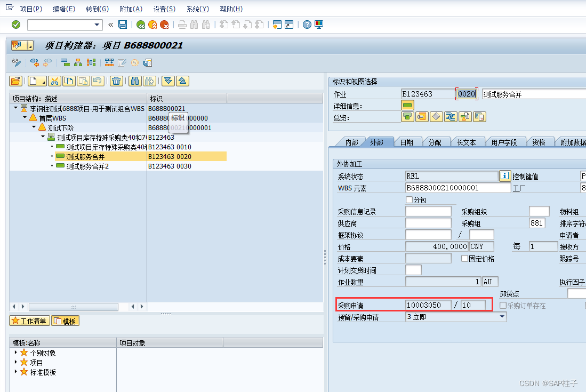
Task: Click the green detail information icon
Action: pyautogui.click(x=407, y=106)
